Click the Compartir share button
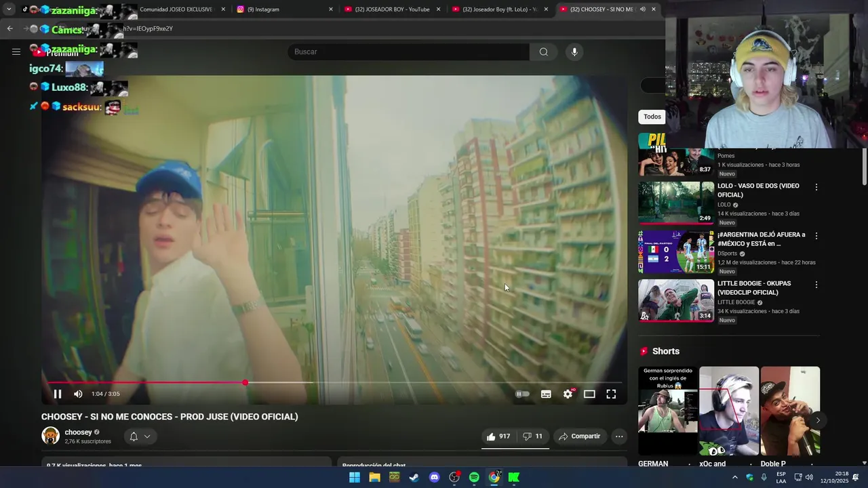This screenshot has width=868, height=488. click(x=580, y=436)
